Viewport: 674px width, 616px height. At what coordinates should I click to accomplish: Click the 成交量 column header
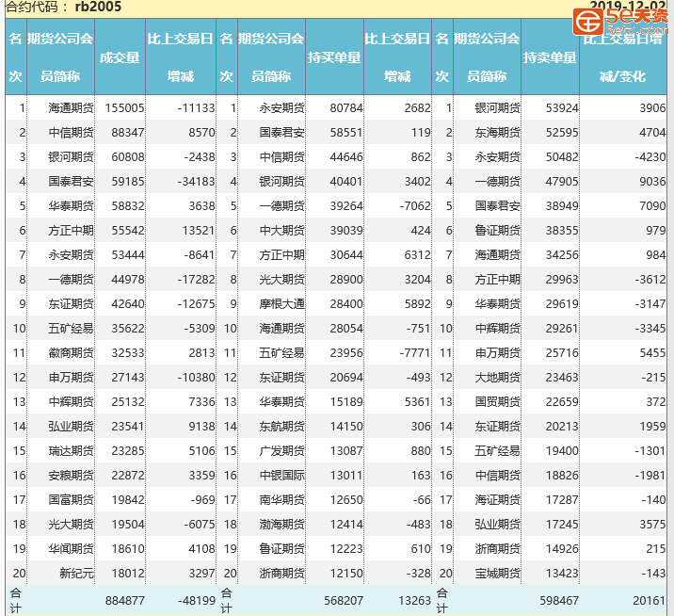point(120,57)
